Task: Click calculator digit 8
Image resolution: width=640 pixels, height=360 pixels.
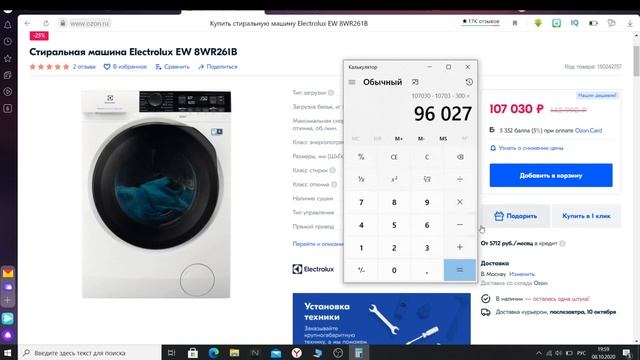Action: [394, 202]
